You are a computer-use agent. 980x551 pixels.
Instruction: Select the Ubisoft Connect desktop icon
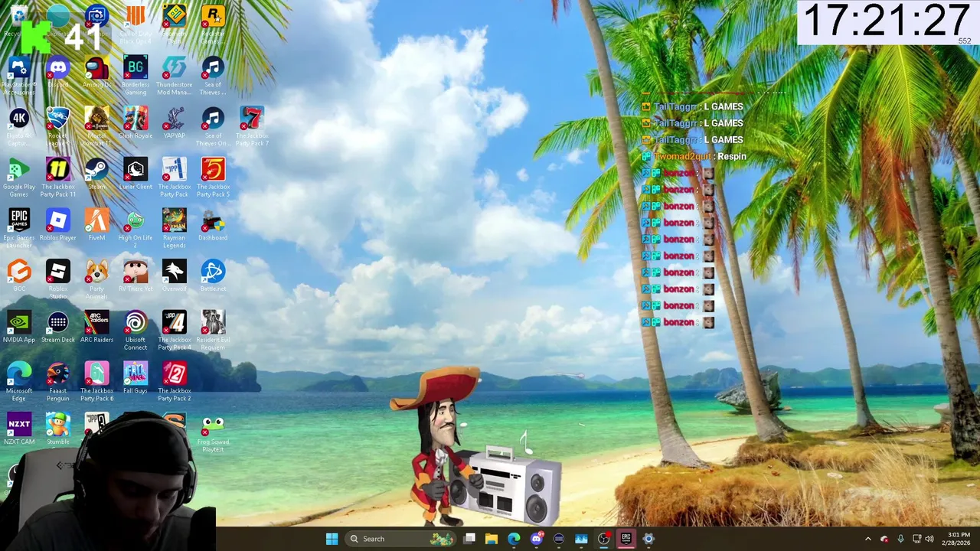[136, 331]
